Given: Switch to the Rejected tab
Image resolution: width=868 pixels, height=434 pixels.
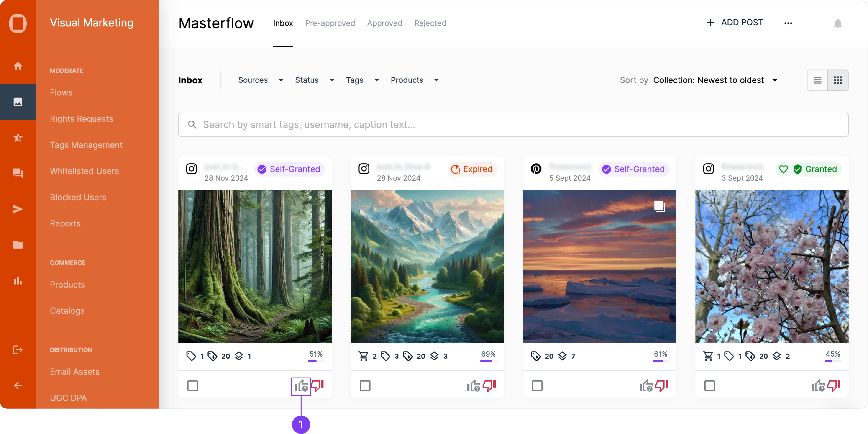Looking at the screenshot, I should [430, 23].
